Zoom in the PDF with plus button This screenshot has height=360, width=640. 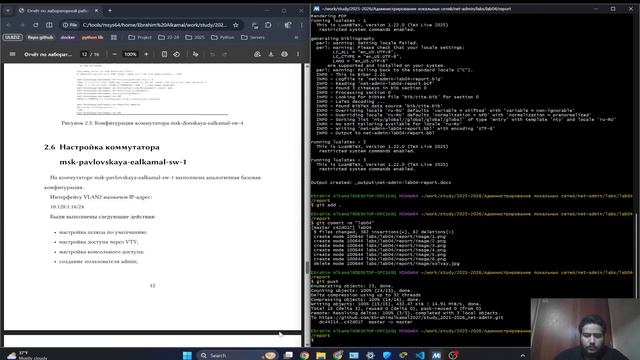[146, 54]
